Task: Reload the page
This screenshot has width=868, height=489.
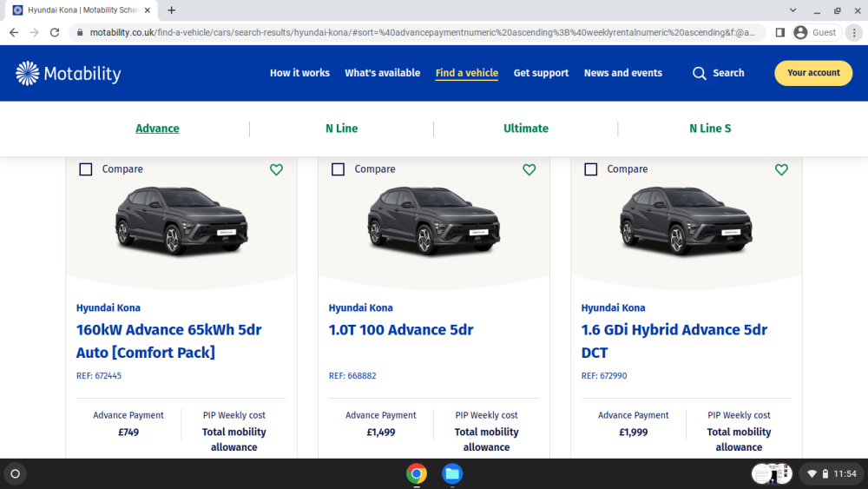Action: (x=54, y=33)
